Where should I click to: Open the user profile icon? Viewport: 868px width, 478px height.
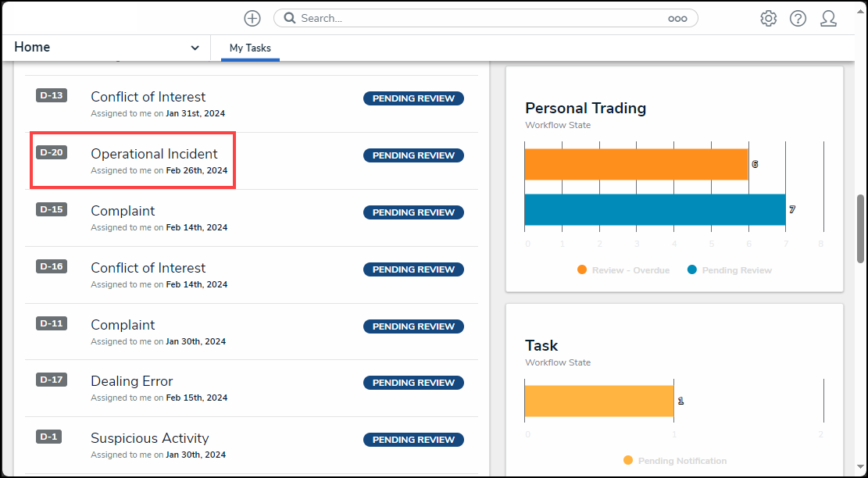click(828, 18)
